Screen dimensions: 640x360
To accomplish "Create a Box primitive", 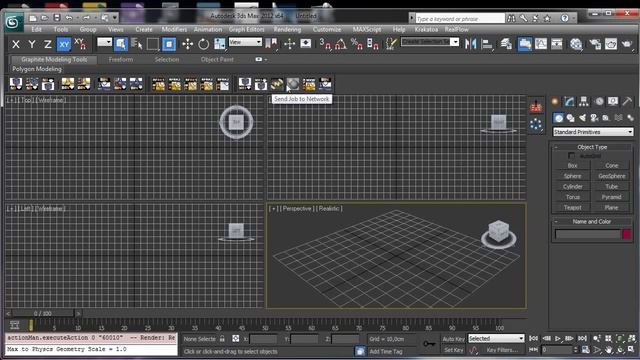I will coord(572,166).
